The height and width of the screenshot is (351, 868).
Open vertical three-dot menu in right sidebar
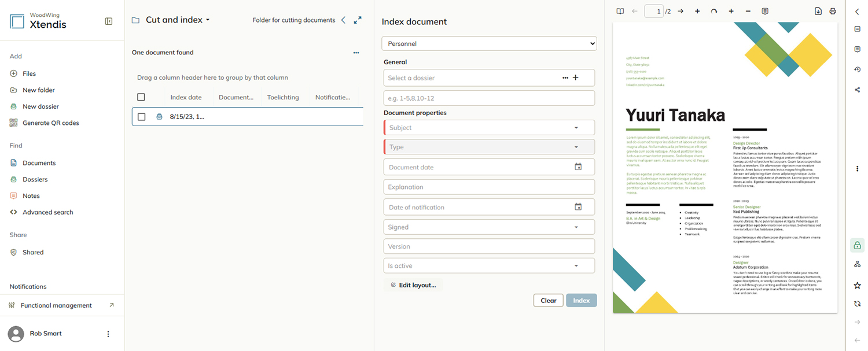(857, 168)
